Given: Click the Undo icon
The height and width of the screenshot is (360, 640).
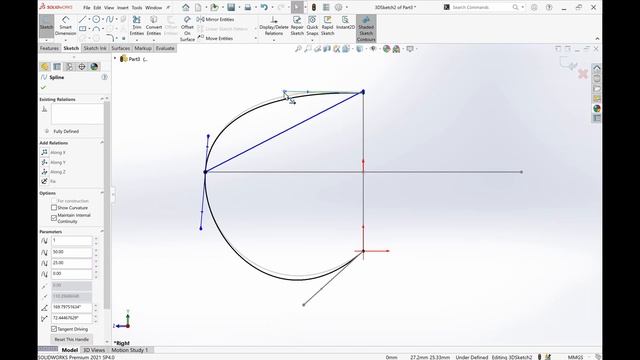Looking at the screenshot, I should pyautogui.click(x=264, y=7).
